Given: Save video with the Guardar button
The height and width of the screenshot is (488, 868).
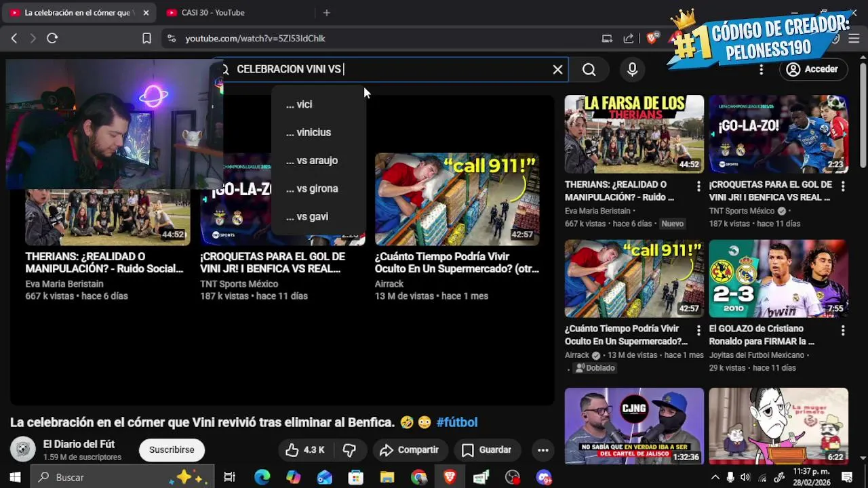Looking at the screenshot, I should click(x=486, y=450).
